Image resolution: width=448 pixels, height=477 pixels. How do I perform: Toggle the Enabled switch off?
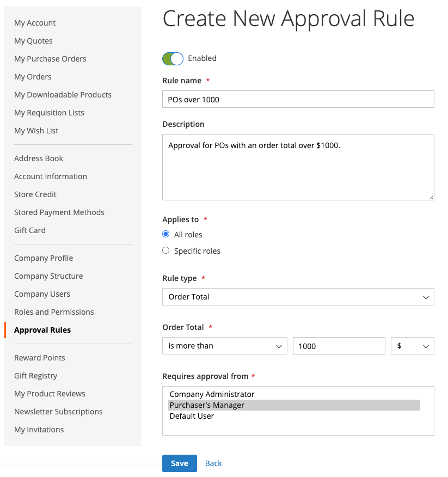(173, 59)
